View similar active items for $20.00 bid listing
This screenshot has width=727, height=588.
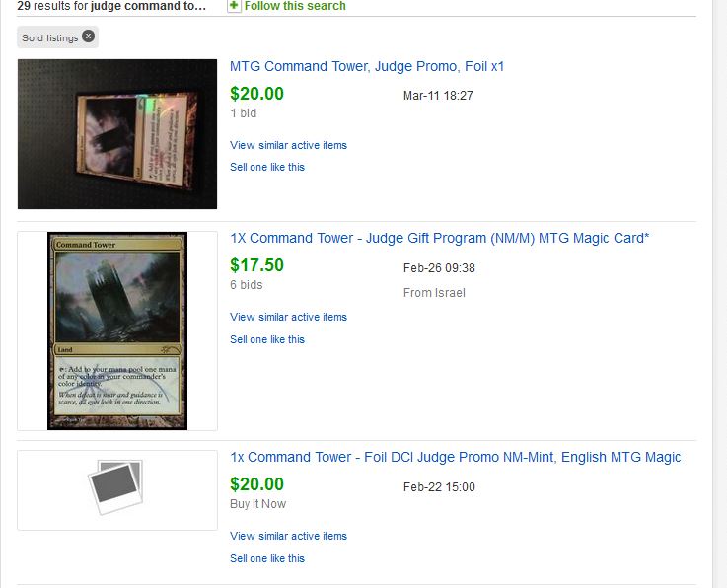(288, 145)
